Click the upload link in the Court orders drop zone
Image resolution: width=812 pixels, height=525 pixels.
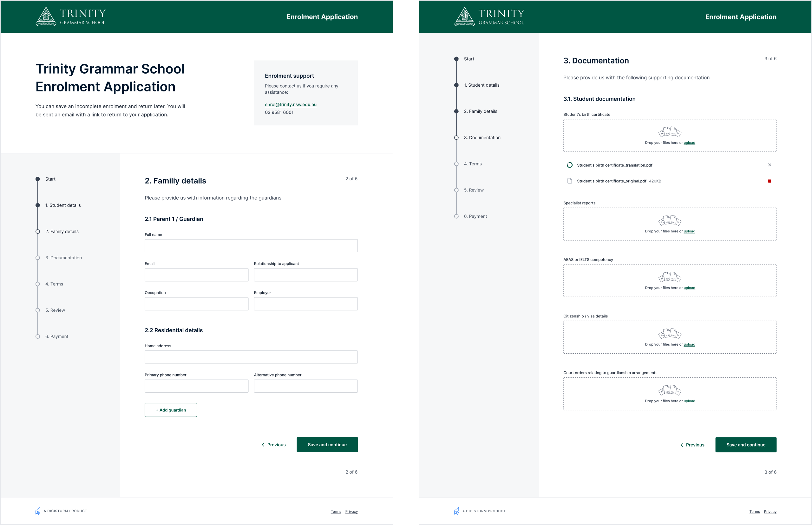click(x=689, y=401)
